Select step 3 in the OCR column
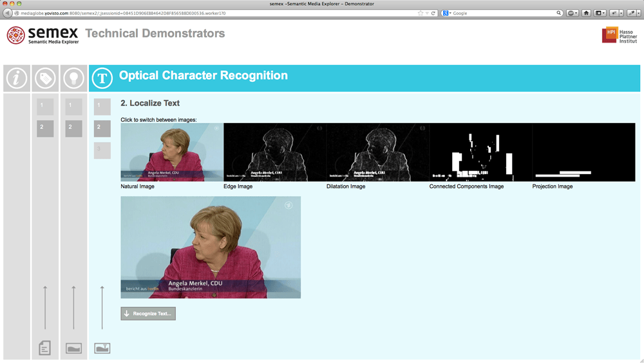Screen dimensions: 644x363 102,150
